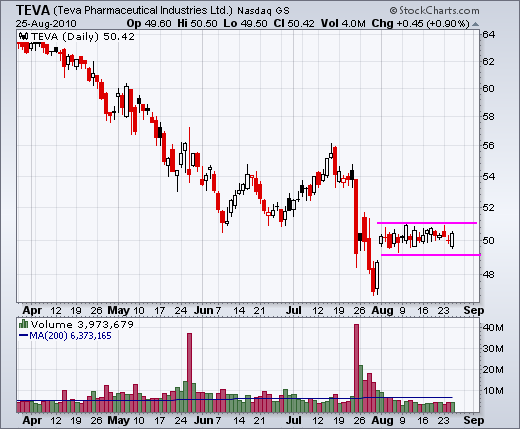Screen dimensions: 520x429
Task: Click the open price Op 49.60
Action: tap(149, 24)
